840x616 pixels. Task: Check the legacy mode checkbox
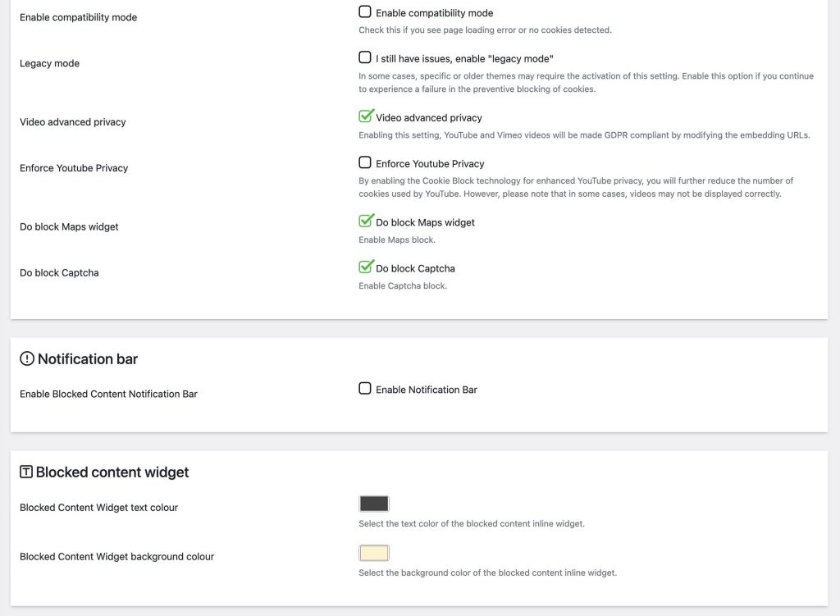[x=365, y=57]
